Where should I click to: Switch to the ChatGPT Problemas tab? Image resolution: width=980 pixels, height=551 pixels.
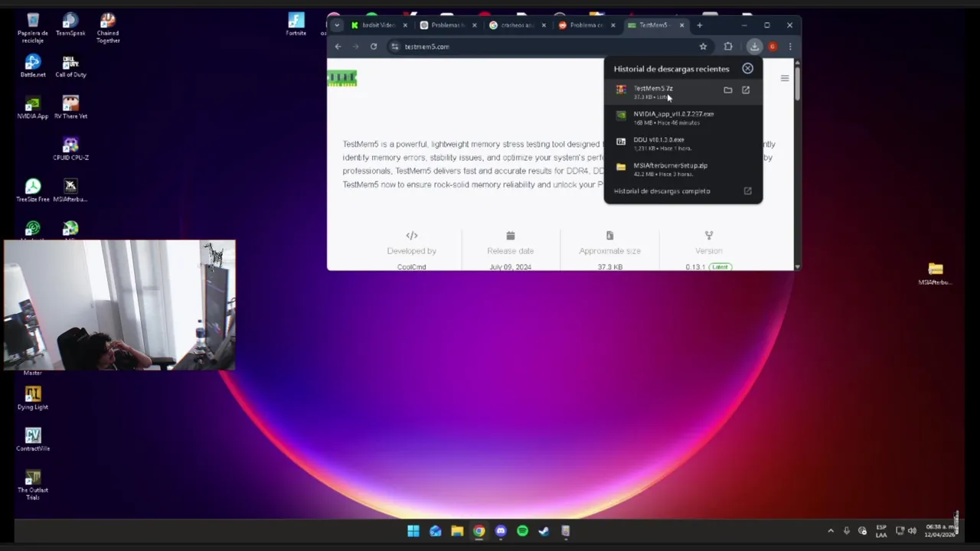pyautogui.click(x=448, y=25)
